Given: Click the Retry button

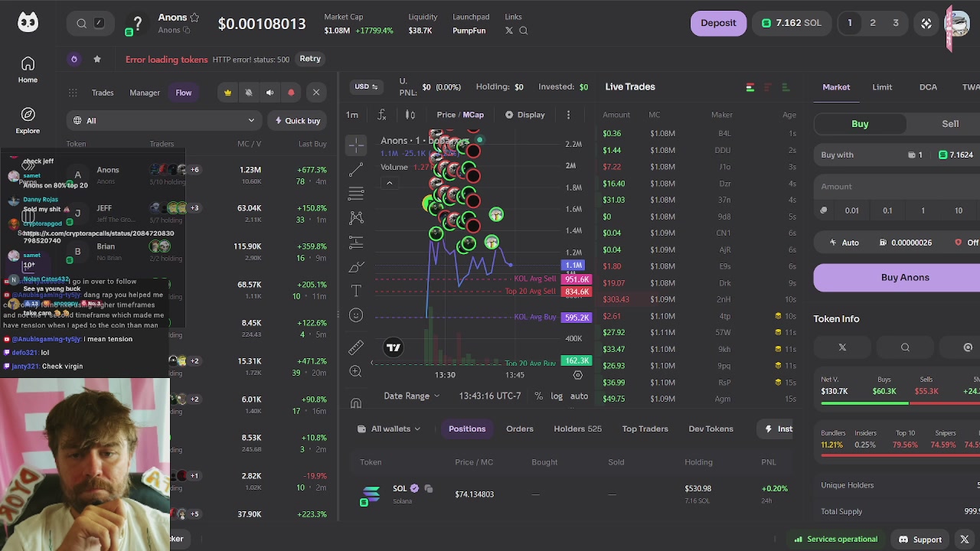Looking at the screenshot, I should pyautogui.click(x=310, y=59).
